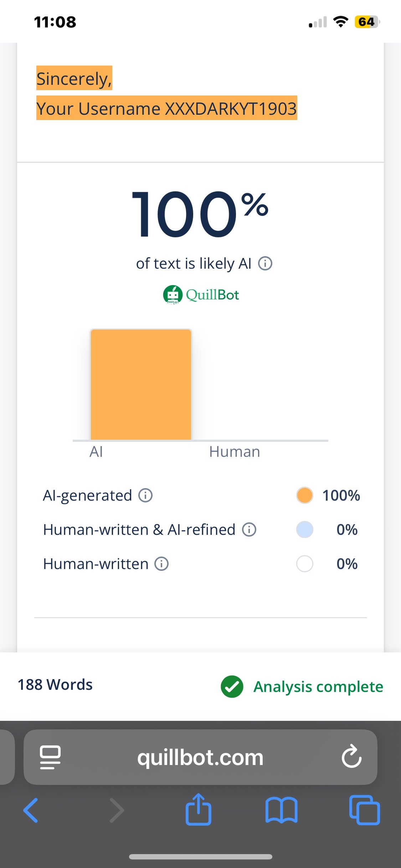Image resolution: width=401 pixels, height=868 pixels.
Task: Tap the QuillBot logo
Action: click(x=201, y=295)
